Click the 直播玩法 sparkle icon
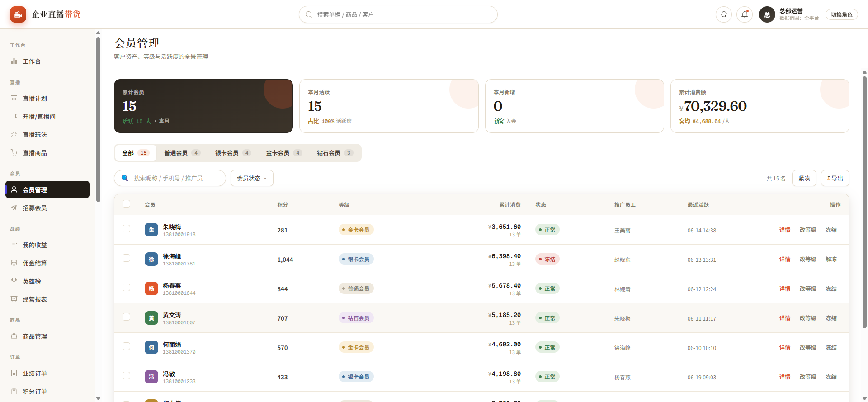Screen dimensions: 868x402 click(x=14, y=135)
